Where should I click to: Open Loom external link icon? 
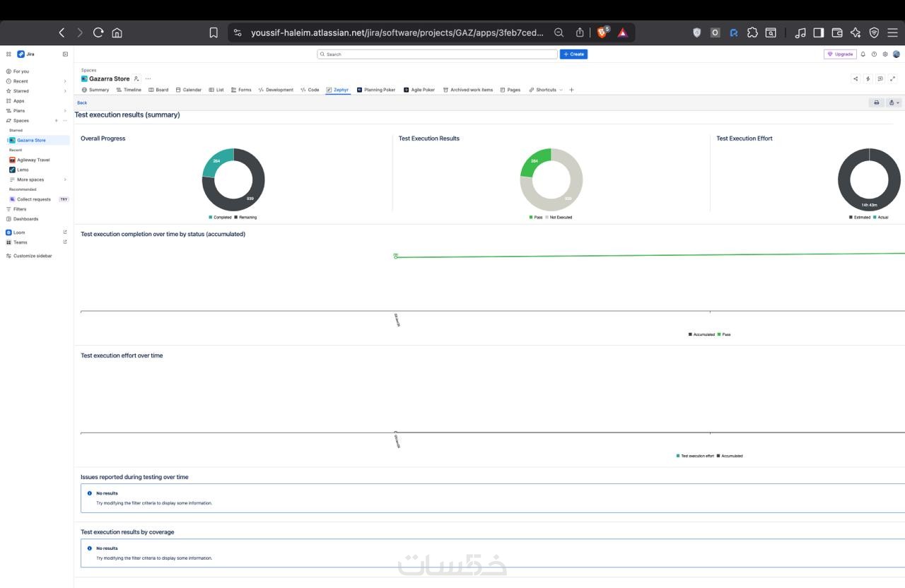click(x=65, y=232)
